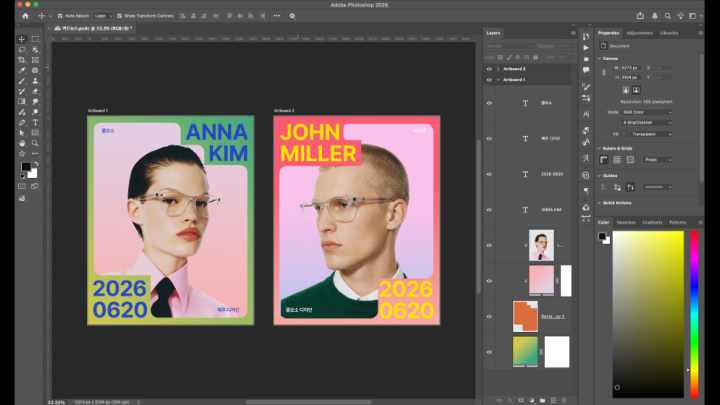Viewport: 720px width, 405px height.
Task: Select the Hand tool
Action: (22, 143)
